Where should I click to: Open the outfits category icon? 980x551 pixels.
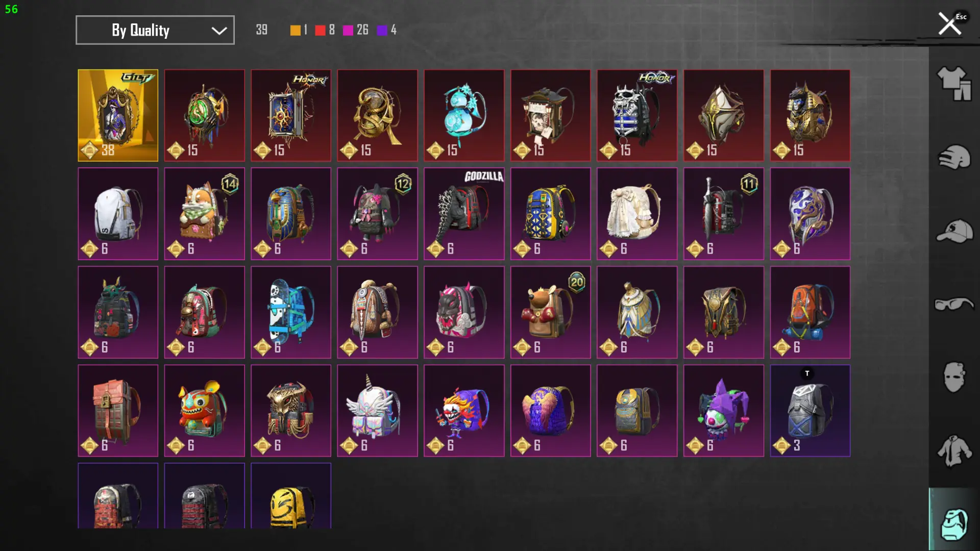(x=954, y=84)
